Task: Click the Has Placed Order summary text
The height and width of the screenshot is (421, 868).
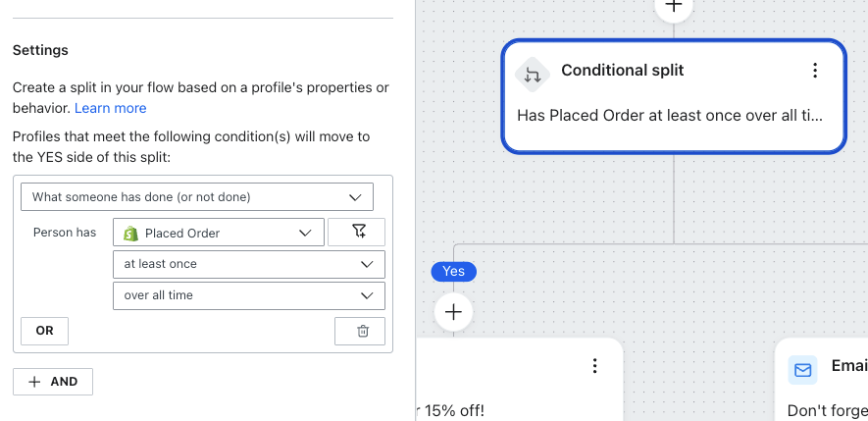Action: [x=669, y=116]
